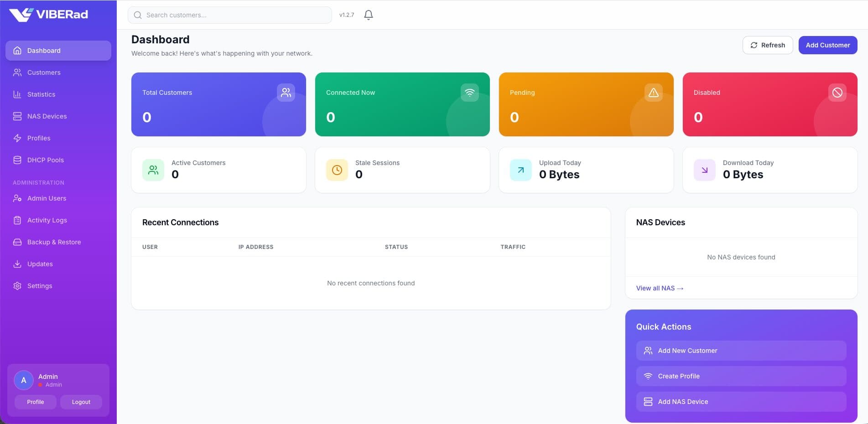The image size is (868, 424).
Task: Click the Profiles lightning icon
Action: (17, 138)
